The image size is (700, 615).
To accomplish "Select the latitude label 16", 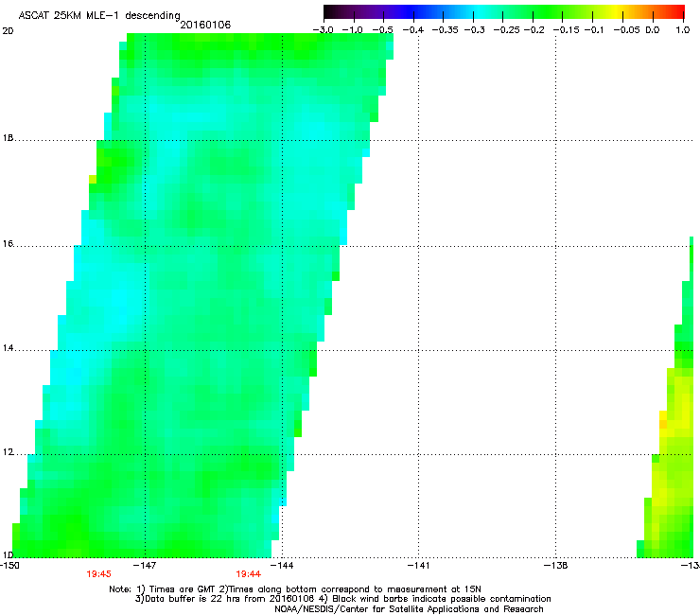I will pos(8,243).
